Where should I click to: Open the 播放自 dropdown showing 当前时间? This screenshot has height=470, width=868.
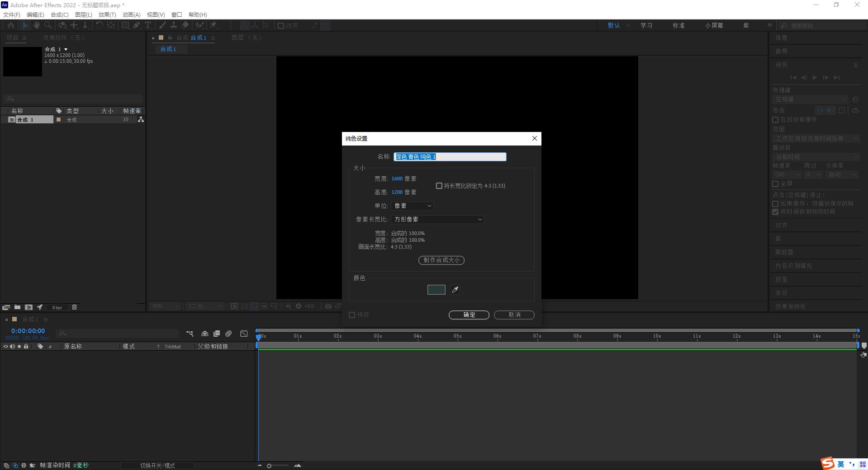[x=816, y=157]
